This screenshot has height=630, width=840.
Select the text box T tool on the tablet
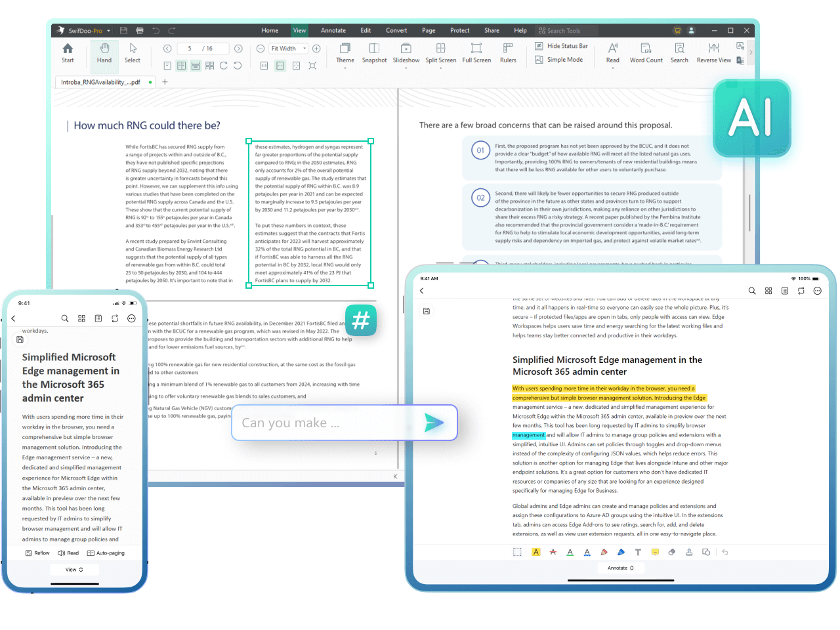[638, 552]
